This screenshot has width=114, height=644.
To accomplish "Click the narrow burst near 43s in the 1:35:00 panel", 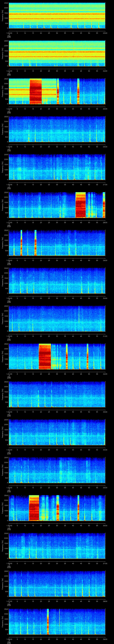I will 78,508.
